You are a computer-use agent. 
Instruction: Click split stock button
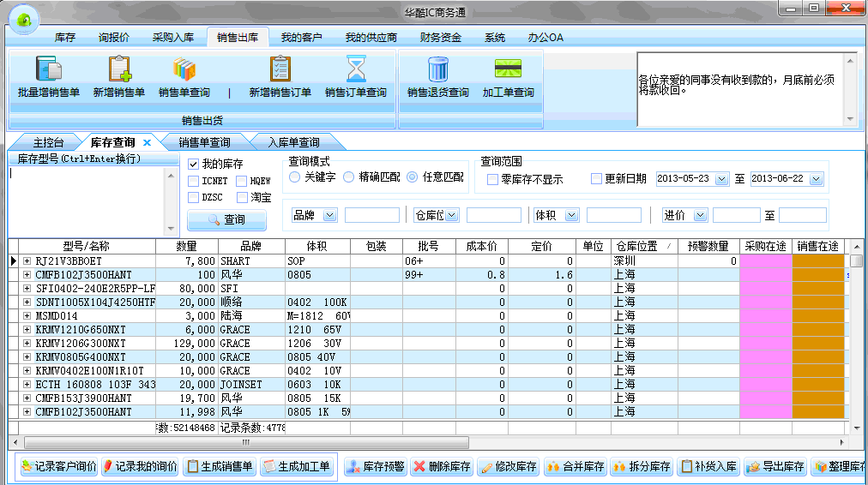[642, 467]
